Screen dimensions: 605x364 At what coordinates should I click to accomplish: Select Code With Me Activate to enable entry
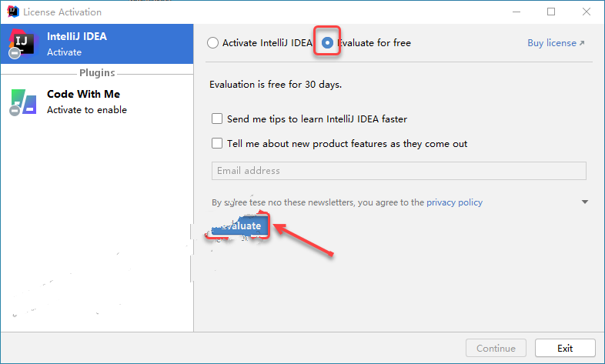pos(97,102)
